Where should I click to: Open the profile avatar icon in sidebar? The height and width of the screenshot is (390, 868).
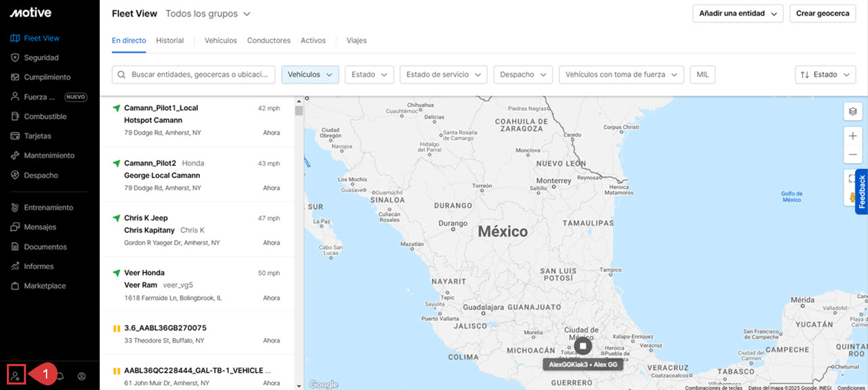click(x=82, y=376)
